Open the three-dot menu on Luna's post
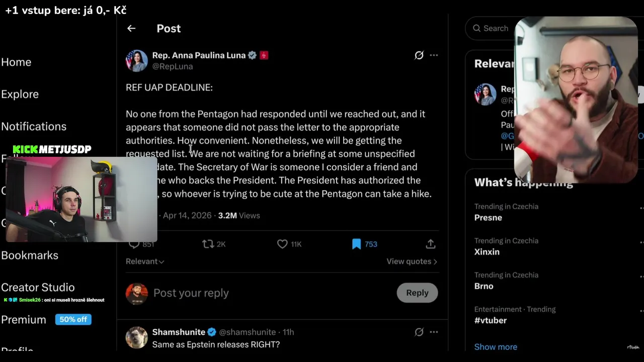 click(x=434, y=55)
